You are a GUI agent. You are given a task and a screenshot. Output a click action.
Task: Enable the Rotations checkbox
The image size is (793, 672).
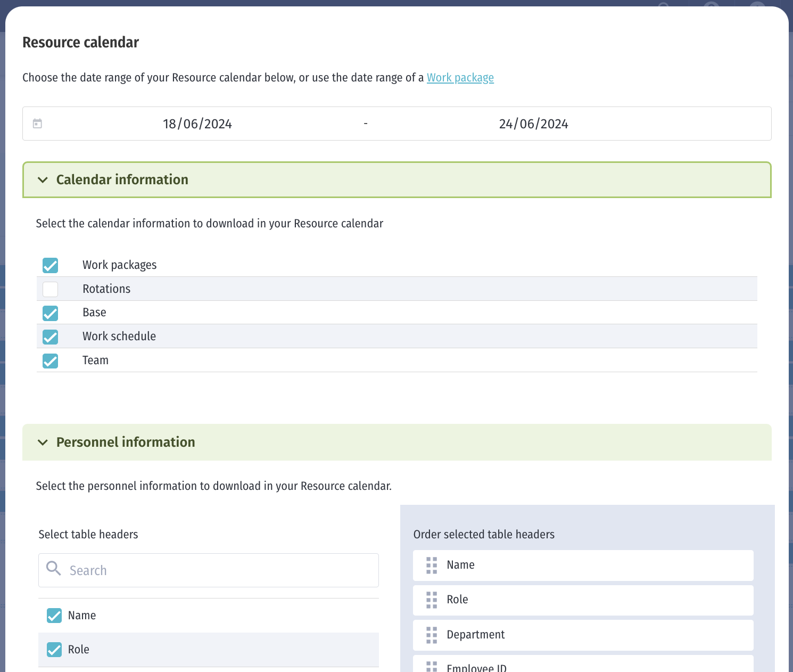pyautogui.click(x=51, y=289)
